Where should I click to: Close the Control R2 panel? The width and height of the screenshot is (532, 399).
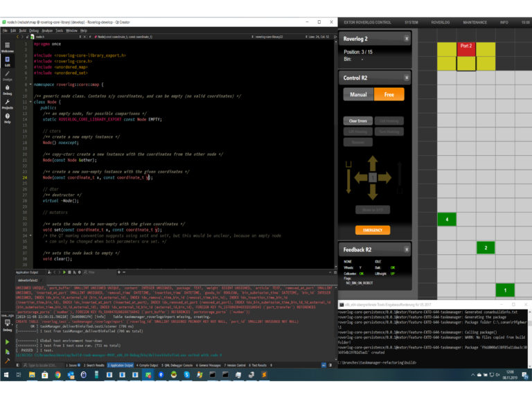[406, 78]
